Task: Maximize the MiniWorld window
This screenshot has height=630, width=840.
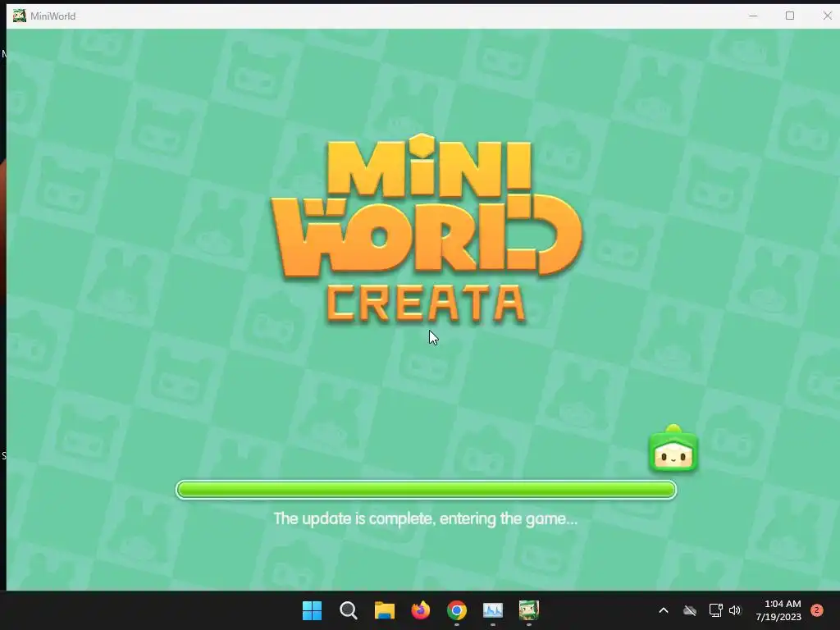Action: coord(790,16)
